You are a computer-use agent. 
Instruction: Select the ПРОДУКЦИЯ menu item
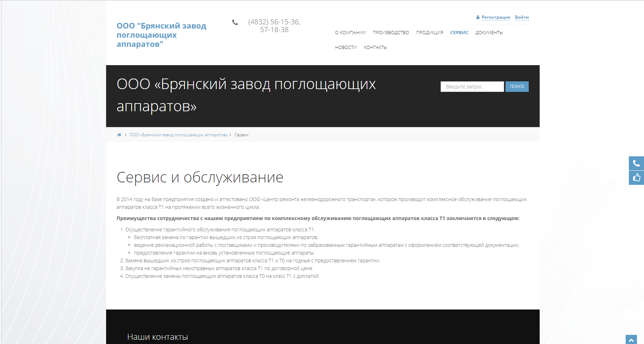click(430, 32)
